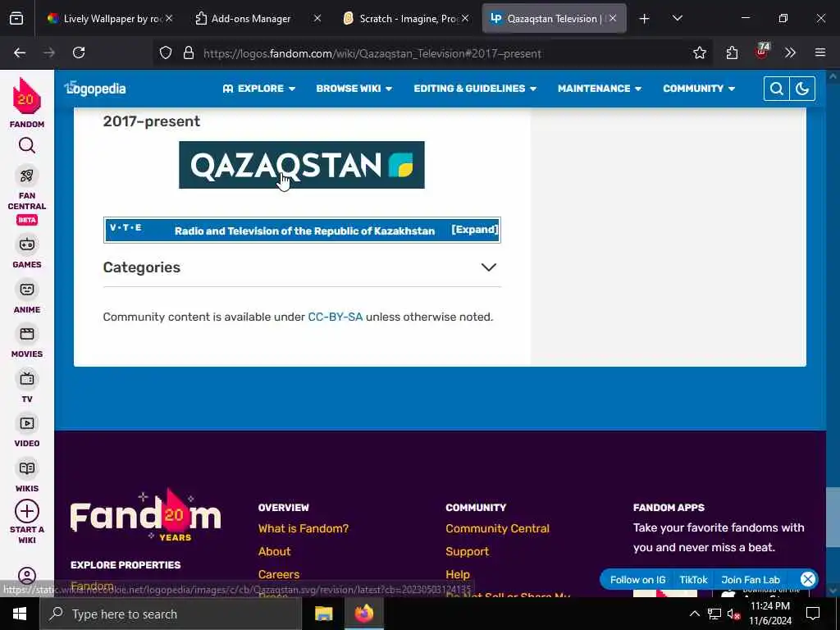This screenshot has height=630, width=840.
Task: Open Fan Central rocket icon
Action: click(x=27, y=176)
